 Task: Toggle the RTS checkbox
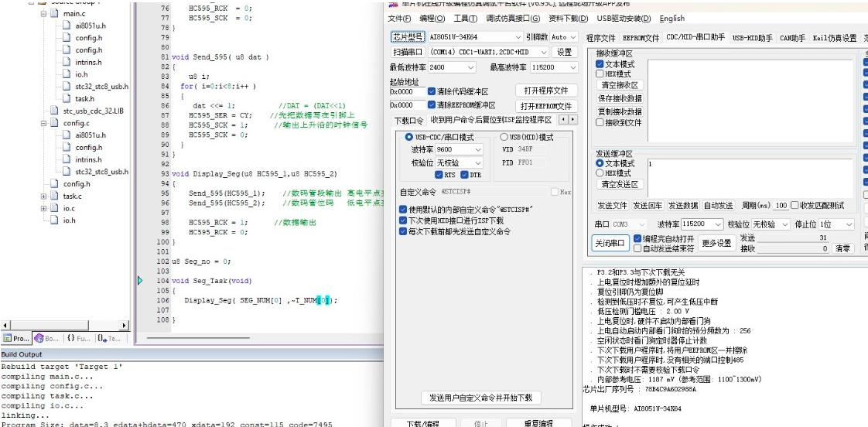point(439,175)
